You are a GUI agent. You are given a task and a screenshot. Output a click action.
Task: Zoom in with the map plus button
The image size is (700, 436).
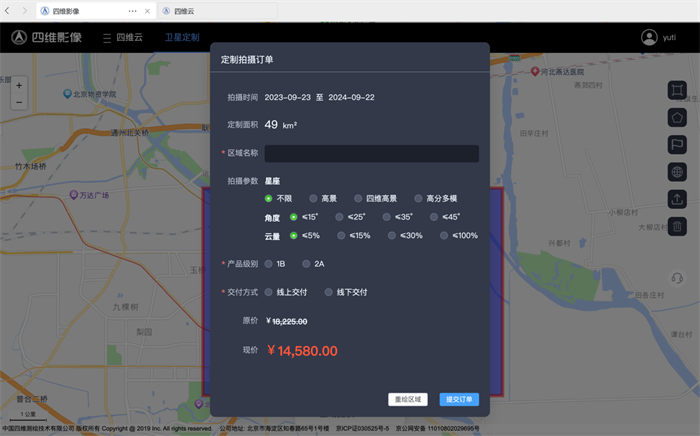pos(19,85)
